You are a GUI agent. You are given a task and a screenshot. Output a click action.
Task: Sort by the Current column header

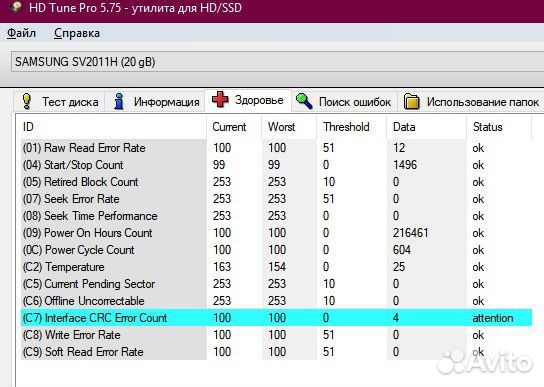235,127
